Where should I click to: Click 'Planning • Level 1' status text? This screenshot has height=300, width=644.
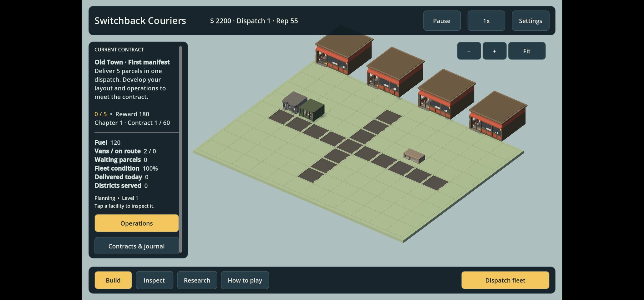pyautogui.click(x=116, y=198)
